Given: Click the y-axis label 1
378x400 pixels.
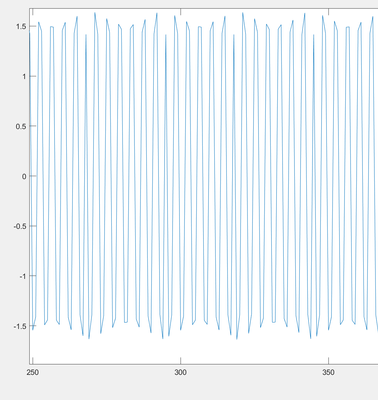Looking at the screenshot, I should (24, 76).
